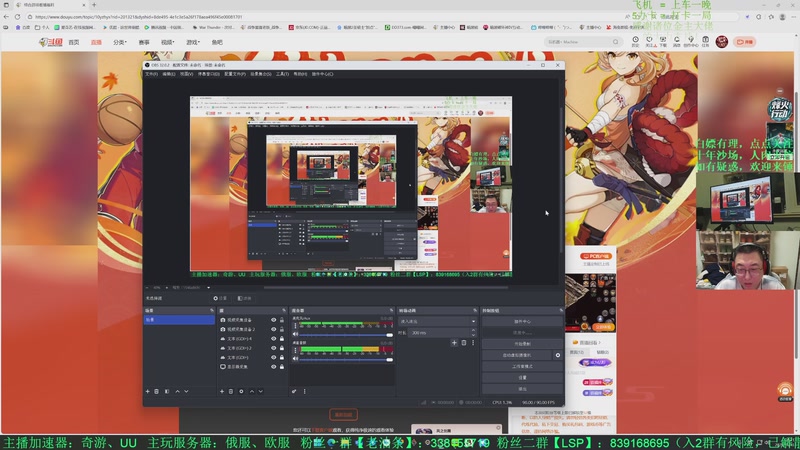This screenshot has height=450, width=800.
Task: Move scene up with arrow icon
Action: coord(178,391)
